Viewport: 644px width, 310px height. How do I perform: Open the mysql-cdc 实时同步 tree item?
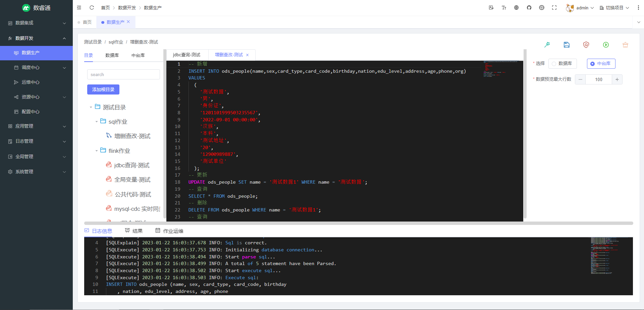[x=137, y=209]
